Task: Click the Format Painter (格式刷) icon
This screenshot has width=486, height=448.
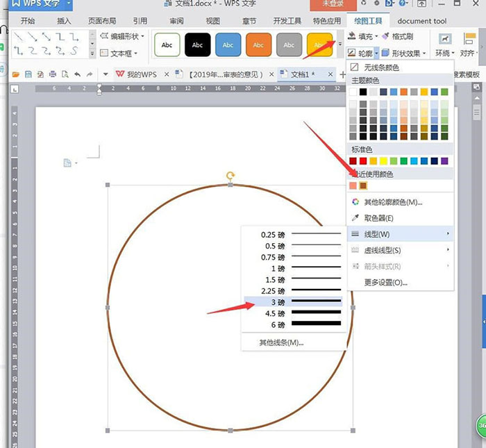Action: (385, 36)
